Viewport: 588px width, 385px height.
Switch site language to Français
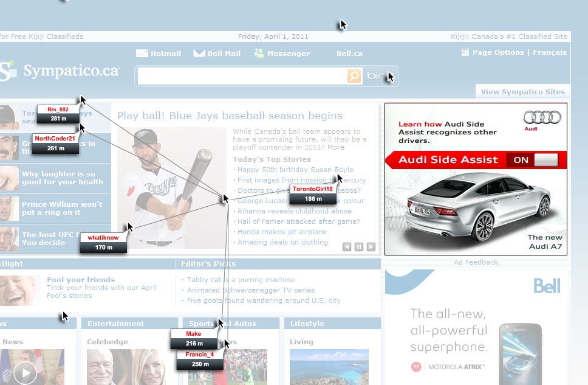tap(549, 52)
